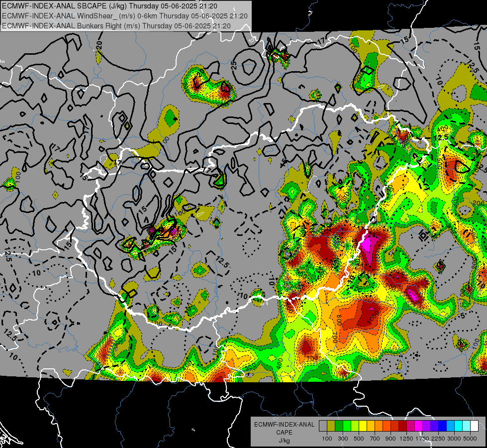Click the 1250 legend scale value
This screenshot has height=448, width=487.
tap(406, 439)
